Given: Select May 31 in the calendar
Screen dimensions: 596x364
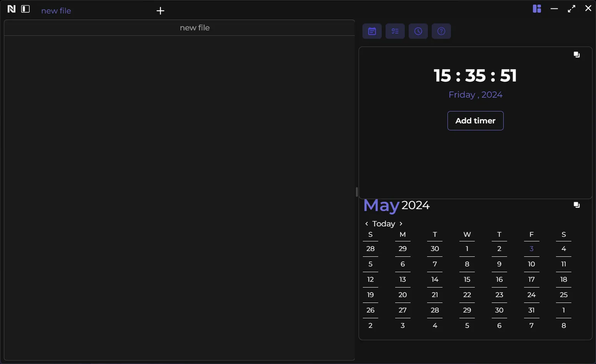Looking at the screenshot, I should pos(531,310).
